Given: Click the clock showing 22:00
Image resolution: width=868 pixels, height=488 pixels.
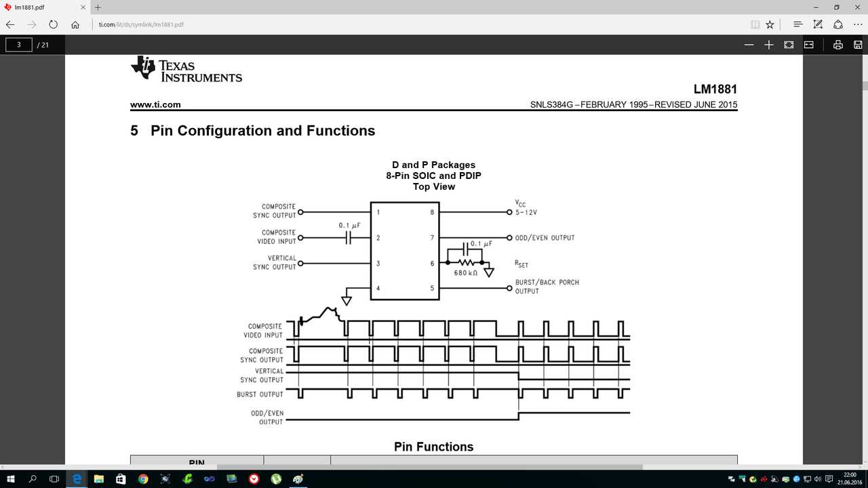Looking at the screenshot, I should (850, 479).
